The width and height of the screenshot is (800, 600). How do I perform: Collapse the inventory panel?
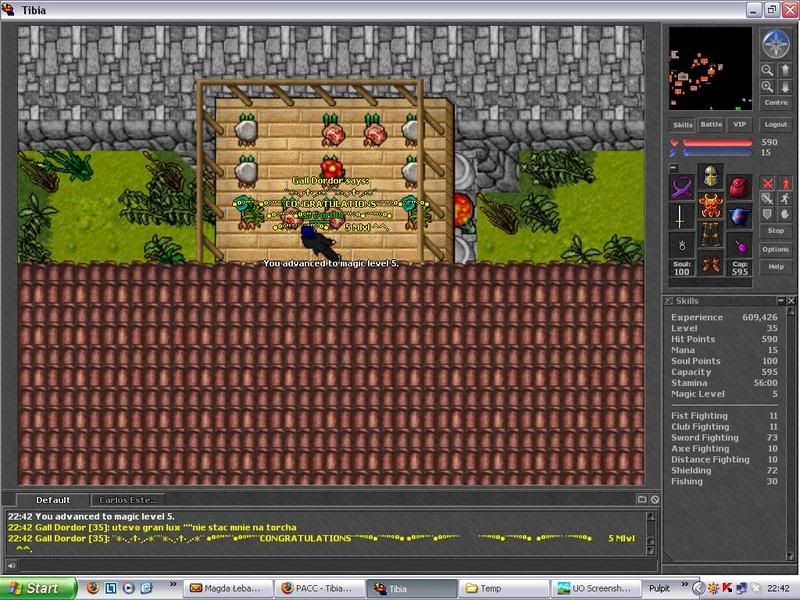click(x=673, y=167)
